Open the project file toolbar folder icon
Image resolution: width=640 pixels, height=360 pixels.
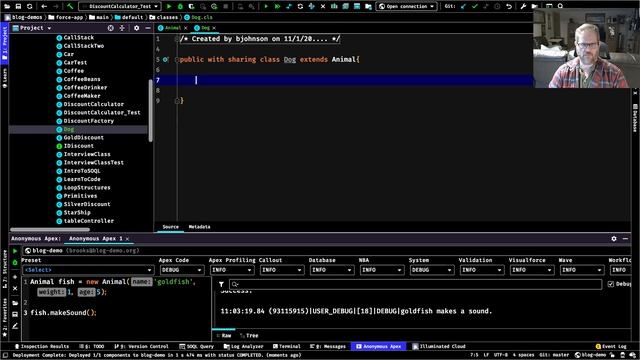7,6
